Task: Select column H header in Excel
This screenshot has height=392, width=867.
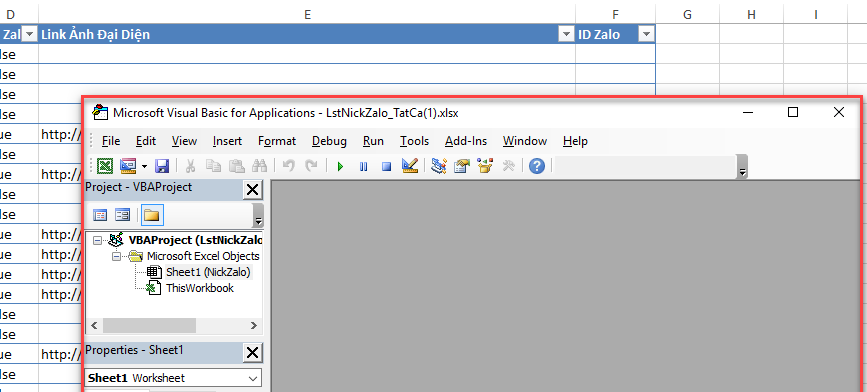Action: [751, 15]
